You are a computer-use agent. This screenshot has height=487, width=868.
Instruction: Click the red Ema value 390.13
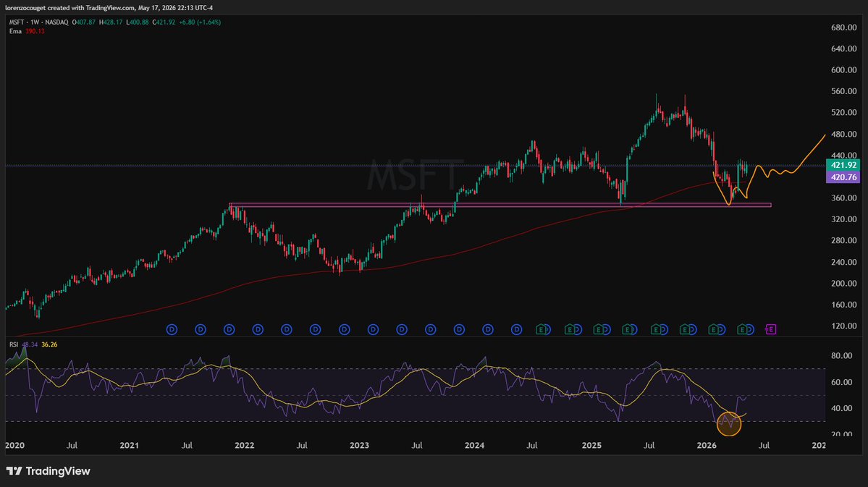click(x=35, y=31)
